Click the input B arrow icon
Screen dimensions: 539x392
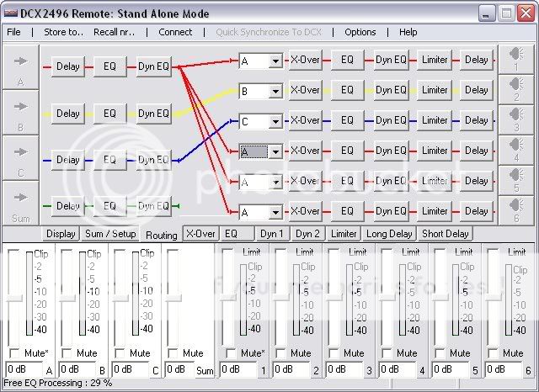click(20, 107)
